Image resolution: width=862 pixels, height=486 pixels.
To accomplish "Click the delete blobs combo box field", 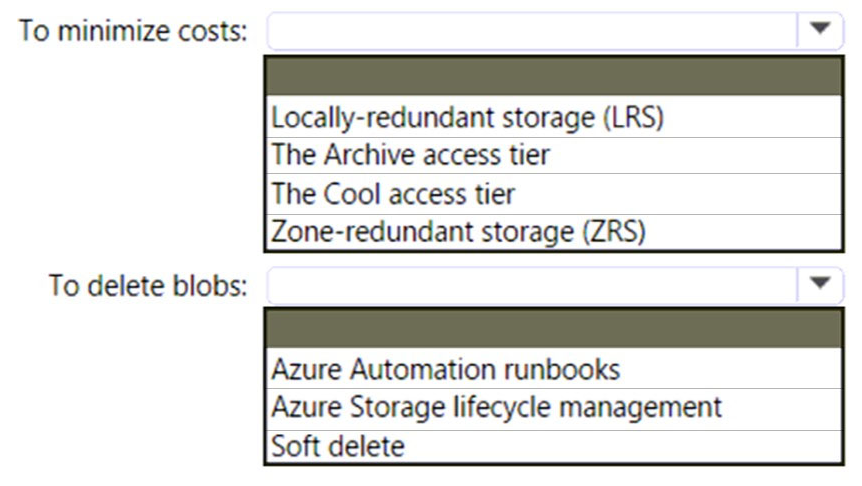I will (x=555, y=285).
